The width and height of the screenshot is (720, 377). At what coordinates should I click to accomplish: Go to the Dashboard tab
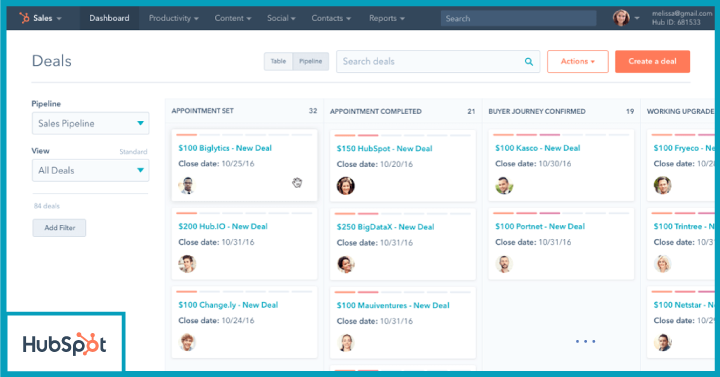109,18
